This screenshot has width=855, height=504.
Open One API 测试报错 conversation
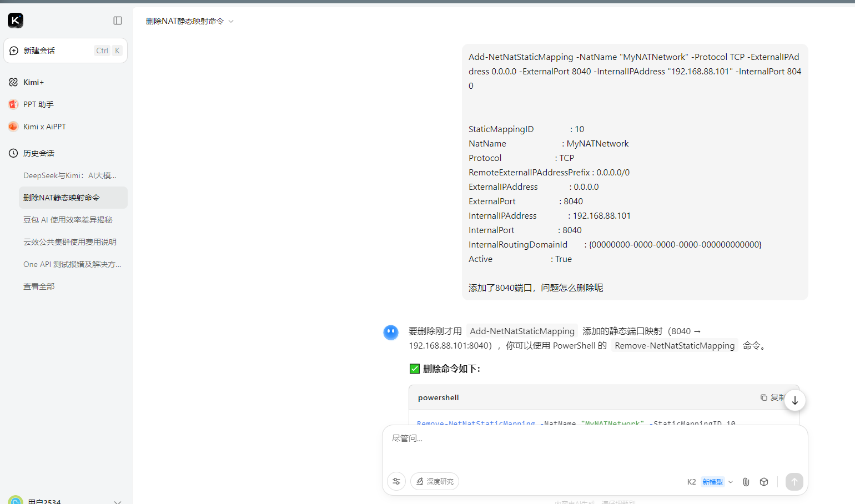click(73, 264)
